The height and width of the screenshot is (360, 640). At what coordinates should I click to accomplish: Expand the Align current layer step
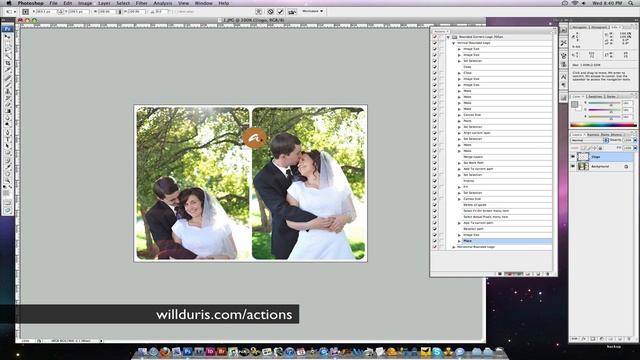[x=459, y=133]
